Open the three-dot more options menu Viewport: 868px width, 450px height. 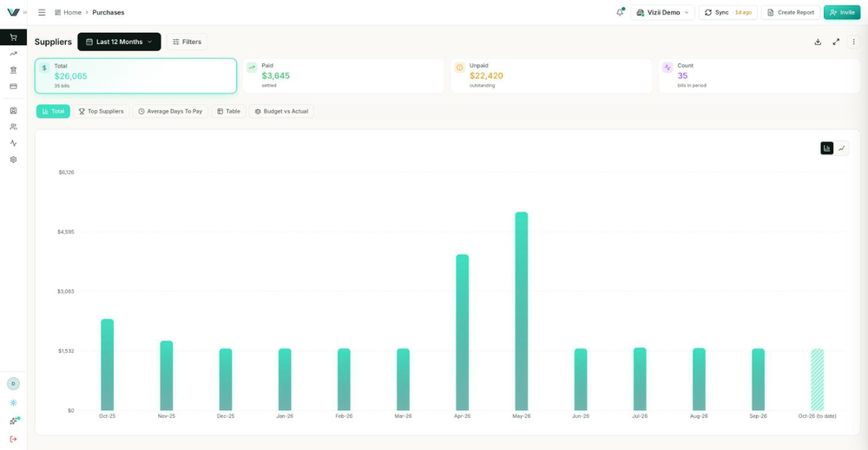(x=853, y=42)
